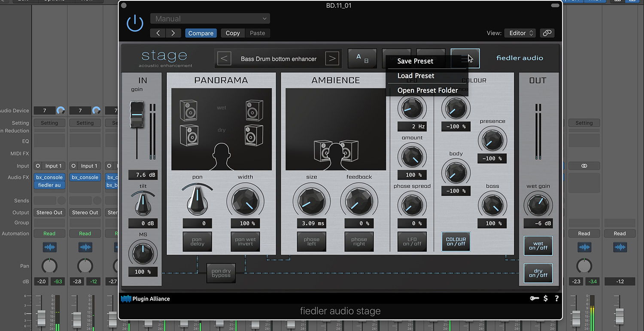Click the wet/dry speaker panorama display

point(222,129)
